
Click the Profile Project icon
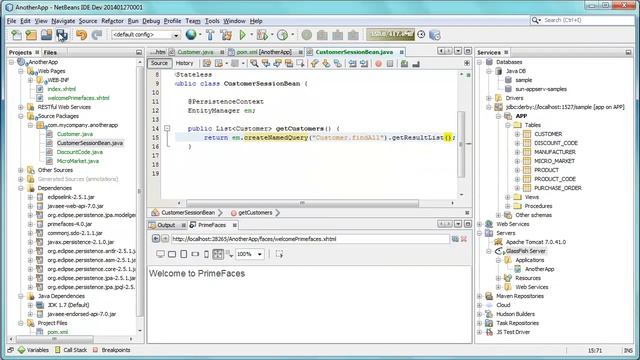(x=282, y=35)
